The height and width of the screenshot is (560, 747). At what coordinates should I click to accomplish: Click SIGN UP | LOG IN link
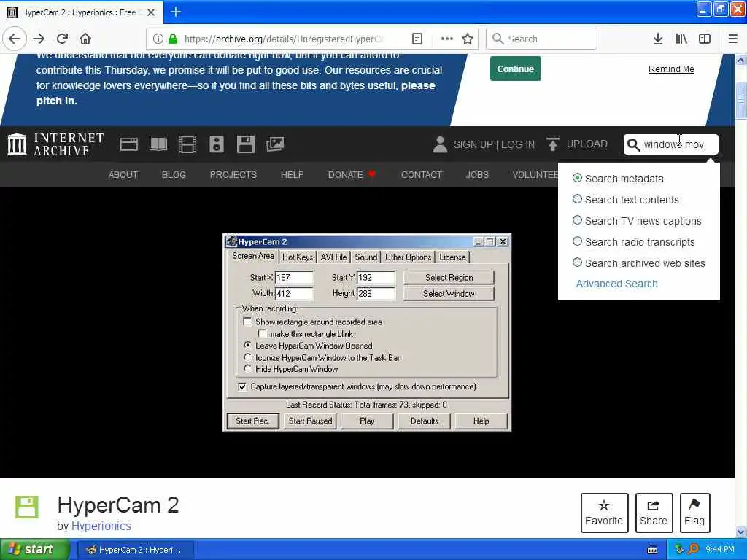point(494,144)
